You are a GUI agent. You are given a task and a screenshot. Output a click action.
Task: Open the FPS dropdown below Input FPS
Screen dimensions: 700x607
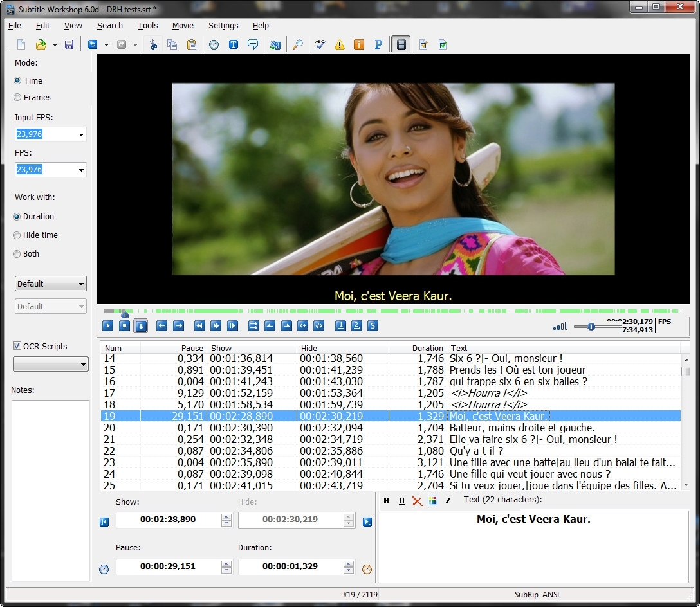tap(81, 170)
